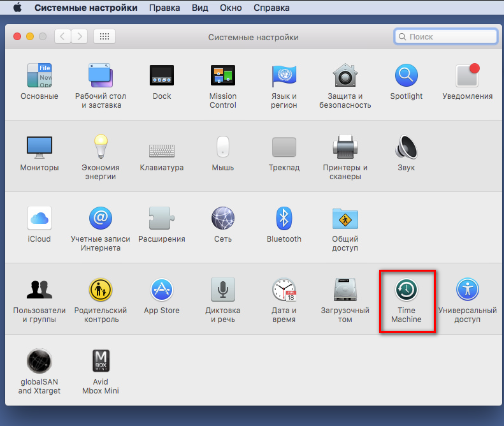Open the iCloud settings pane
Image resolution: width=504 pixels, height=426 pixels.
[x=39, y=219]
